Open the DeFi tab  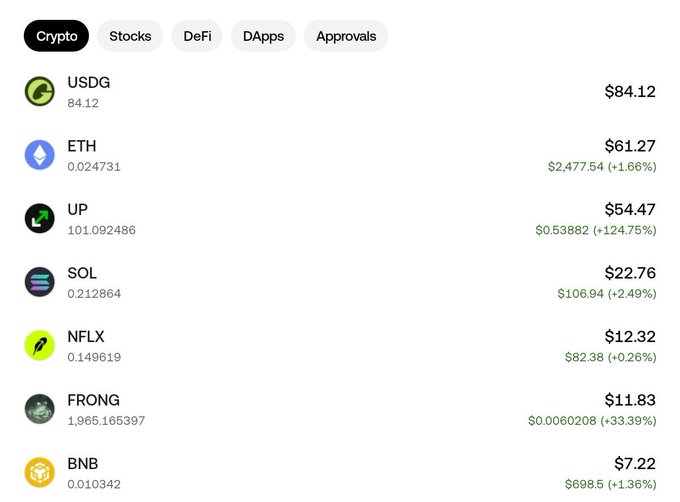pos(197,36)
